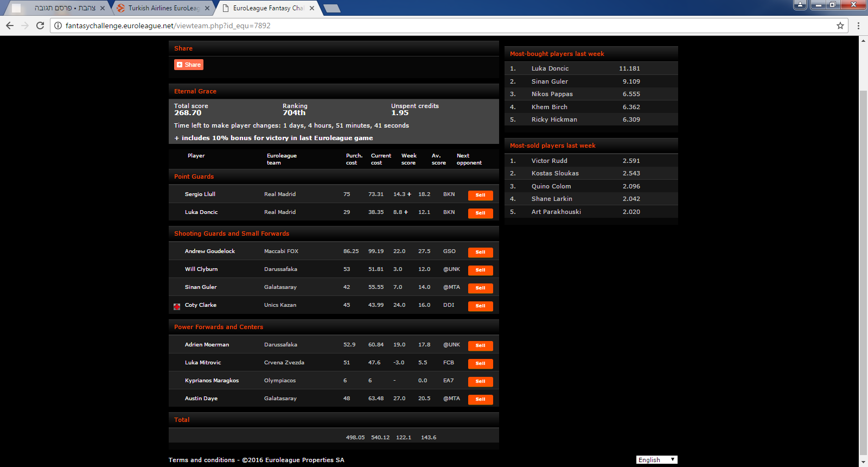Click the Power Forwards and Centers heading

point(219,327)
